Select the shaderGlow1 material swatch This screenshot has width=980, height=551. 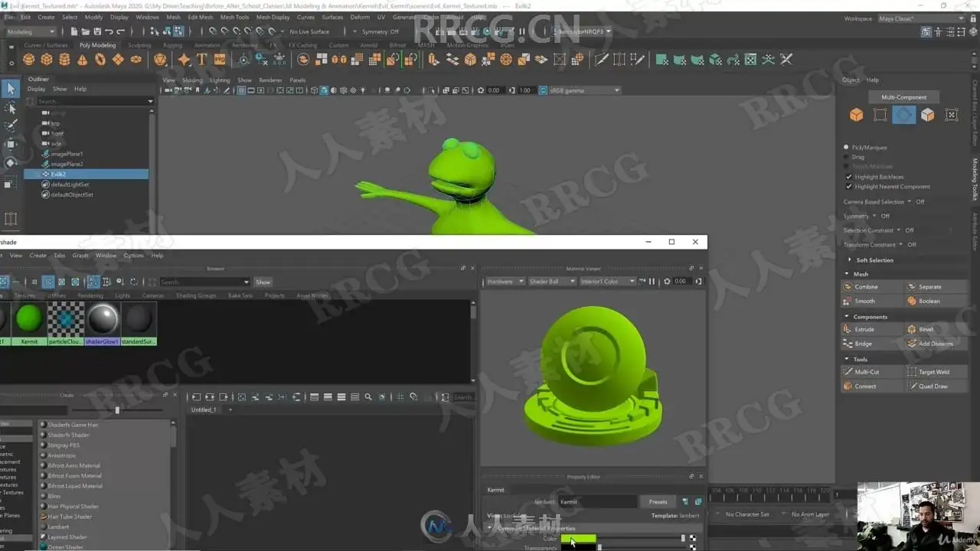pyautogui.click(x=103, y=323)
